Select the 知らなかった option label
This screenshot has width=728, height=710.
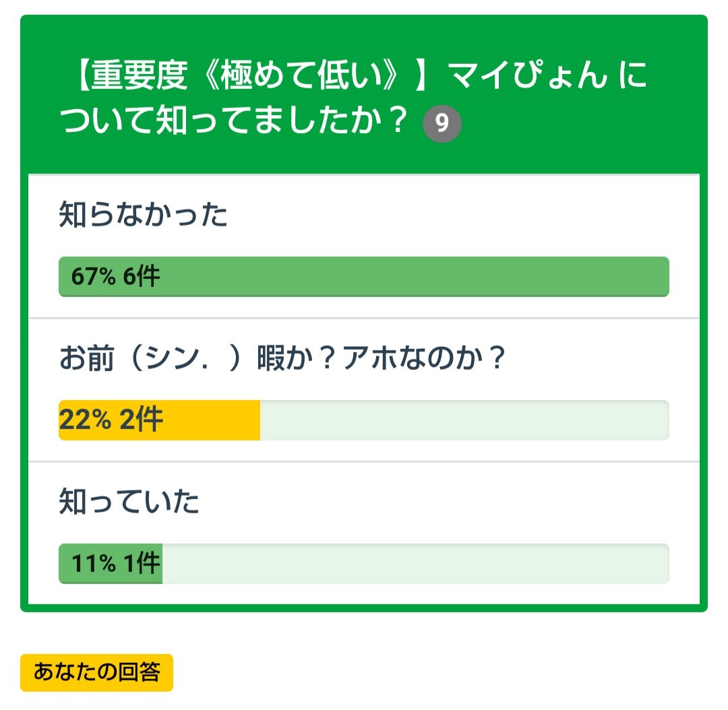pyautogui.click(x=143, y=216)
